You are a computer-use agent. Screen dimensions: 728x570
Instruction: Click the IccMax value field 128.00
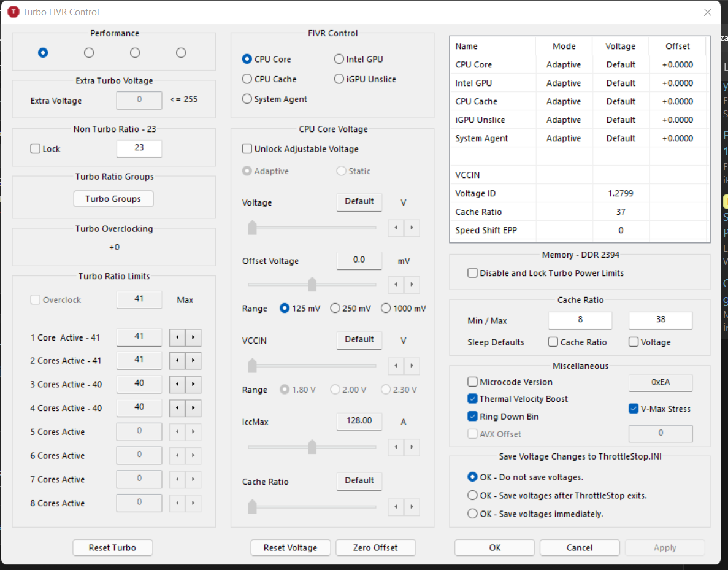point(359,421)
